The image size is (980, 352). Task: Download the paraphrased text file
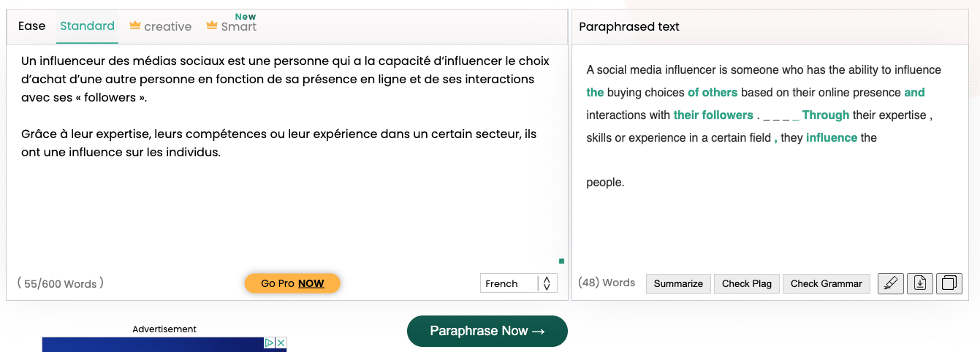click(919, 283)
